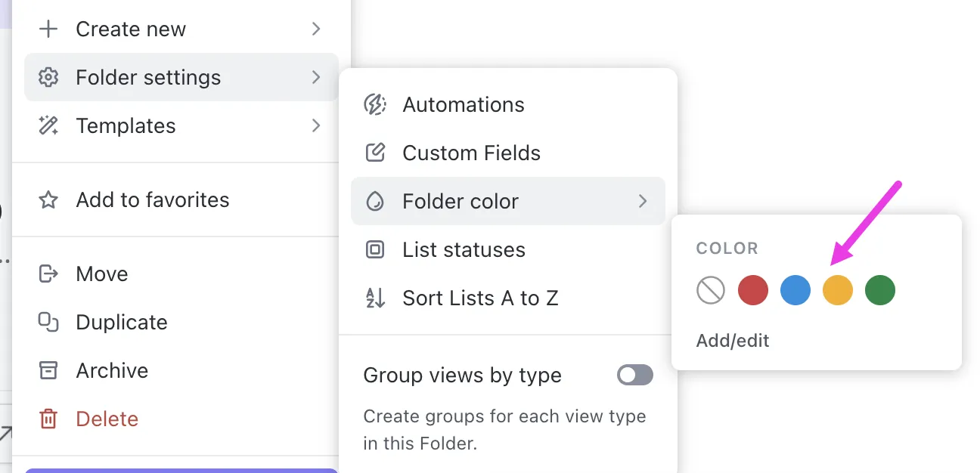Image resolution: width=980 pixels, height=473 pixels.
Task: Click the red Delete trash icon
Action: pos(48,419)
